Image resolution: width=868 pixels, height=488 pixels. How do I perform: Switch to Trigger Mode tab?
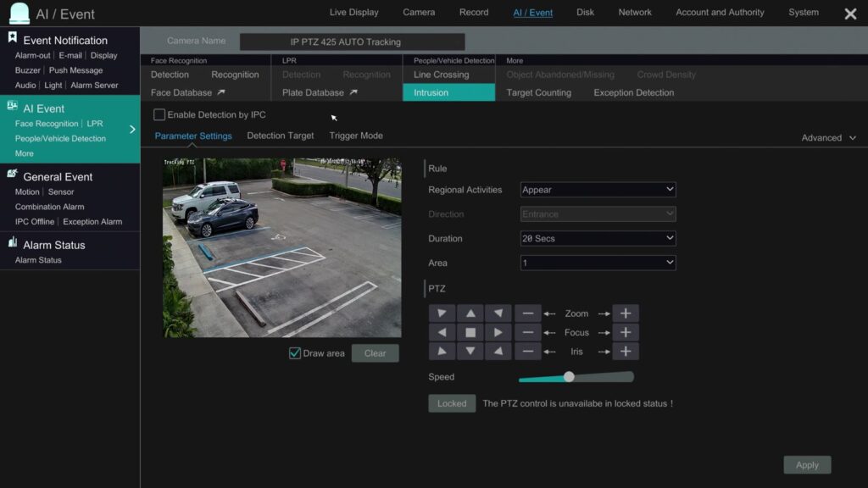tap(356, 136)
